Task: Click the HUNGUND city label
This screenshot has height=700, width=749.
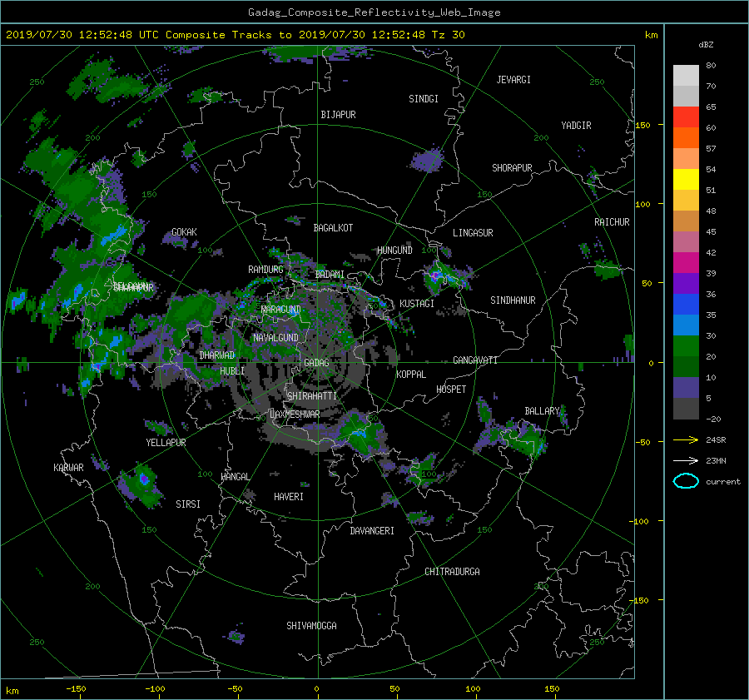Action: pyautogui.click(x=394, y=251)
